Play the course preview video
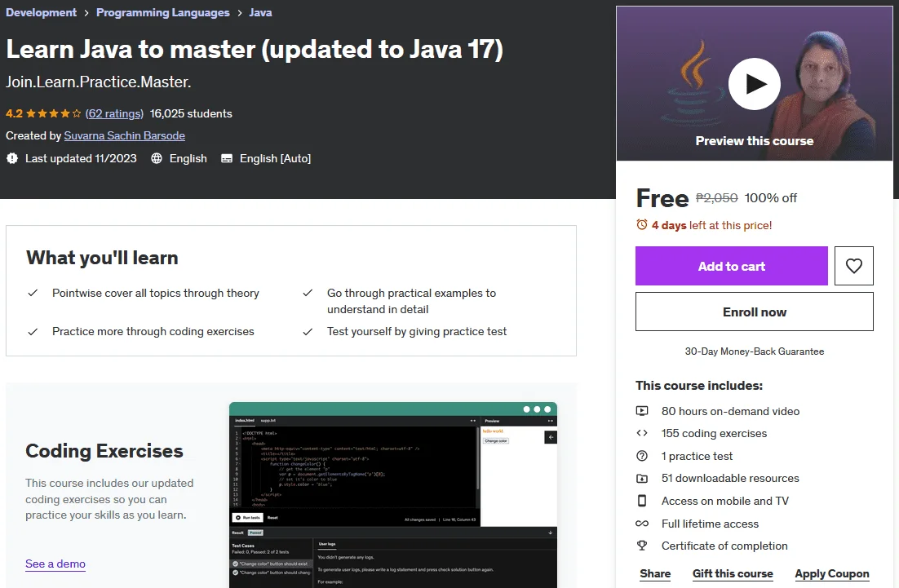The height and width of the screenshot is (588, 899). [x=754, y=84]
